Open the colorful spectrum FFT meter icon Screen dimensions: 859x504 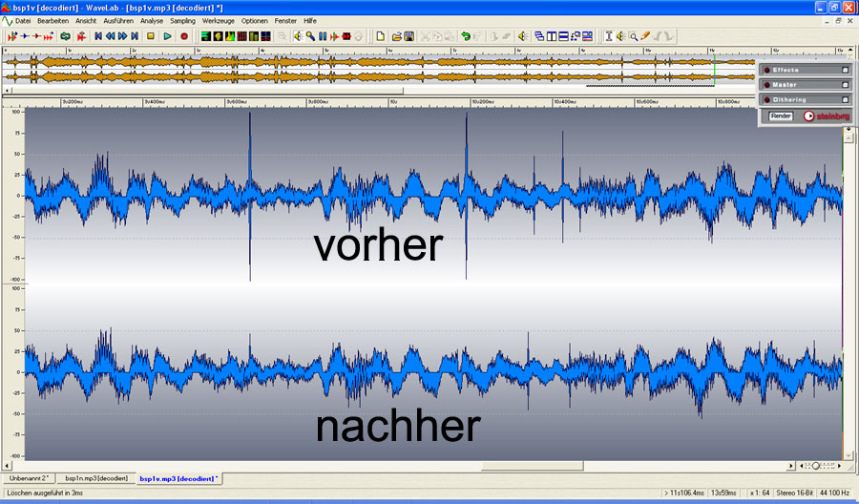coord(229,36)
